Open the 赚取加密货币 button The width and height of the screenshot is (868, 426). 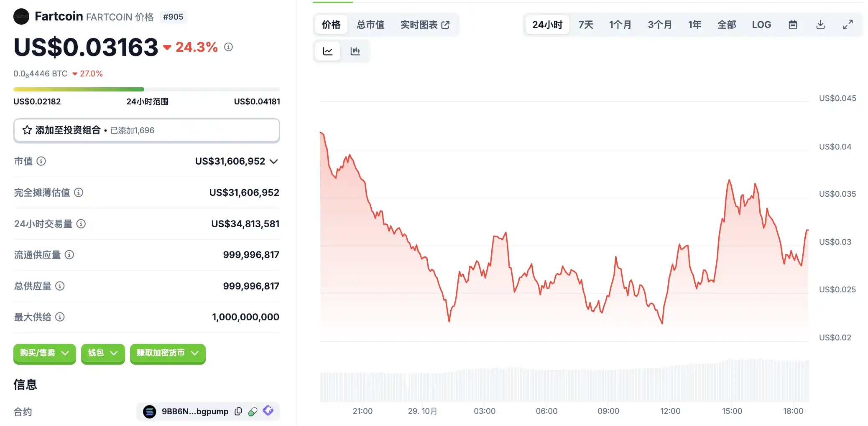click(167, 353)
